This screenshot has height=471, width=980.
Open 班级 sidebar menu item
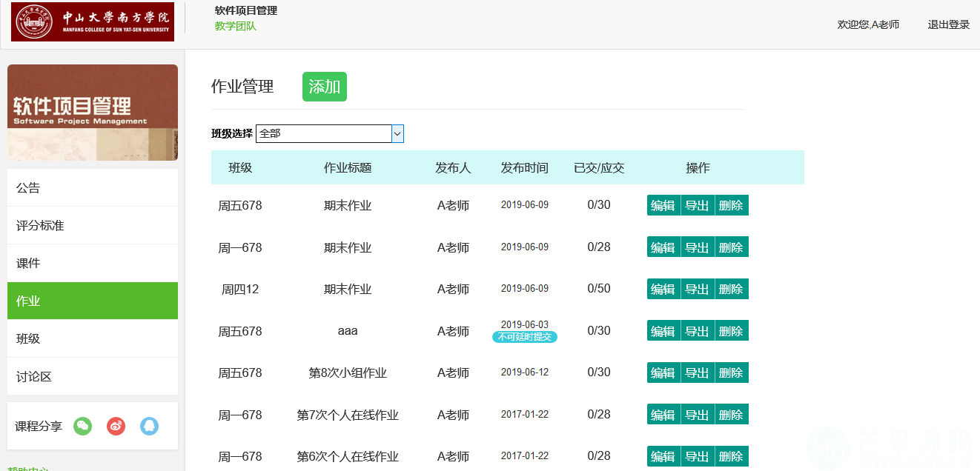(93, 339)
